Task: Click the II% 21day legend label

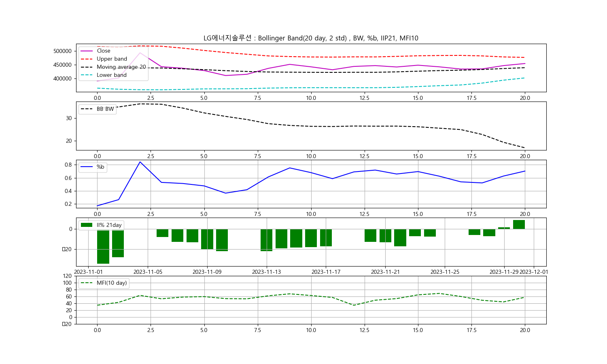Action: (x=109, y=225)
